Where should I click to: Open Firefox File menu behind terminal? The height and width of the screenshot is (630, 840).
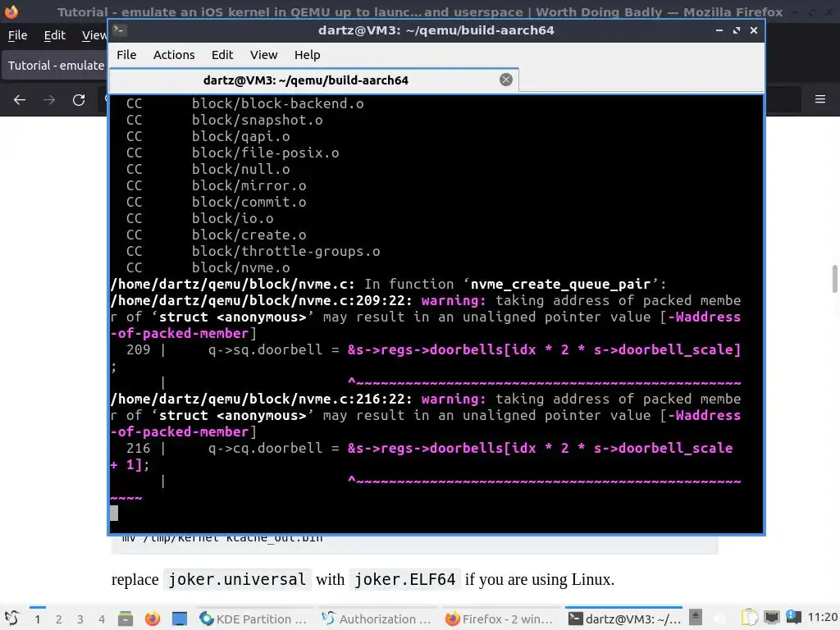pyautogui.click(x=17, y=35)
